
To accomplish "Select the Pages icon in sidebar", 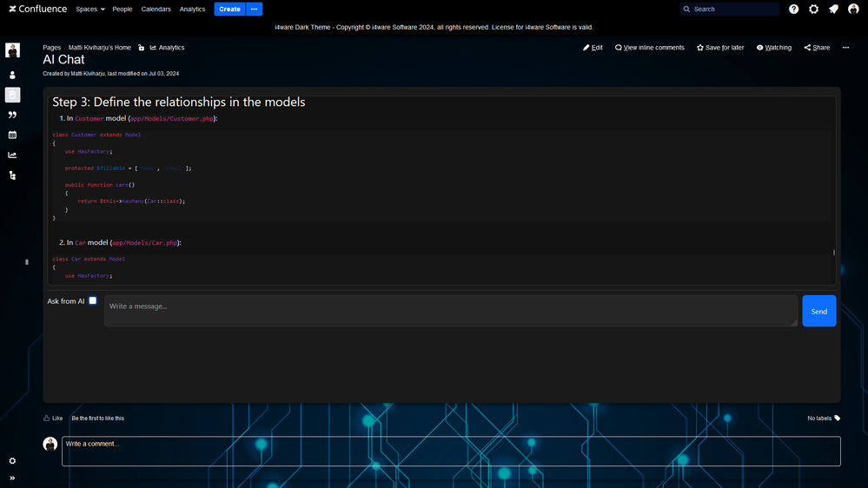I will coord(12,95).
